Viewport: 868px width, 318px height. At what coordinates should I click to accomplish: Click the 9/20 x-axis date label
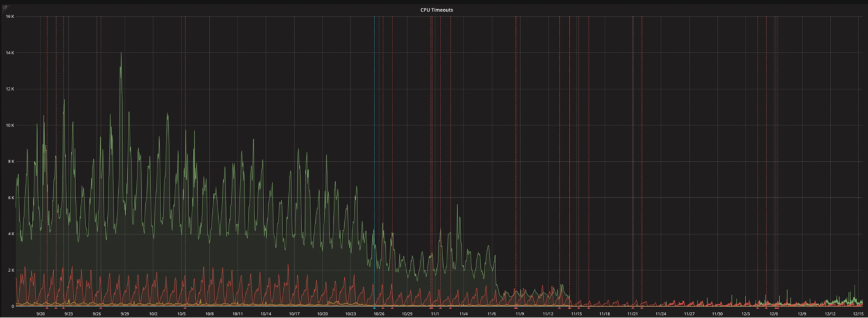pyautogui.click(x=40, y=314)
